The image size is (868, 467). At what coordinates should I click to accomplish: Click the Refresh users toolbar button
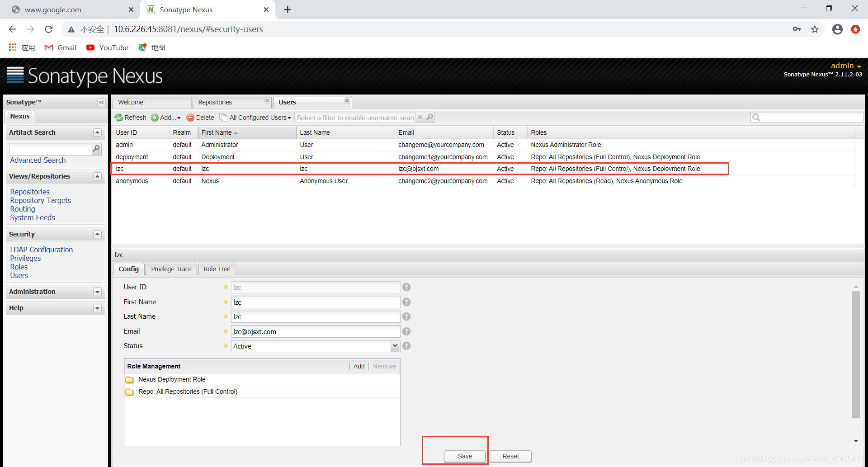(131, 118)
